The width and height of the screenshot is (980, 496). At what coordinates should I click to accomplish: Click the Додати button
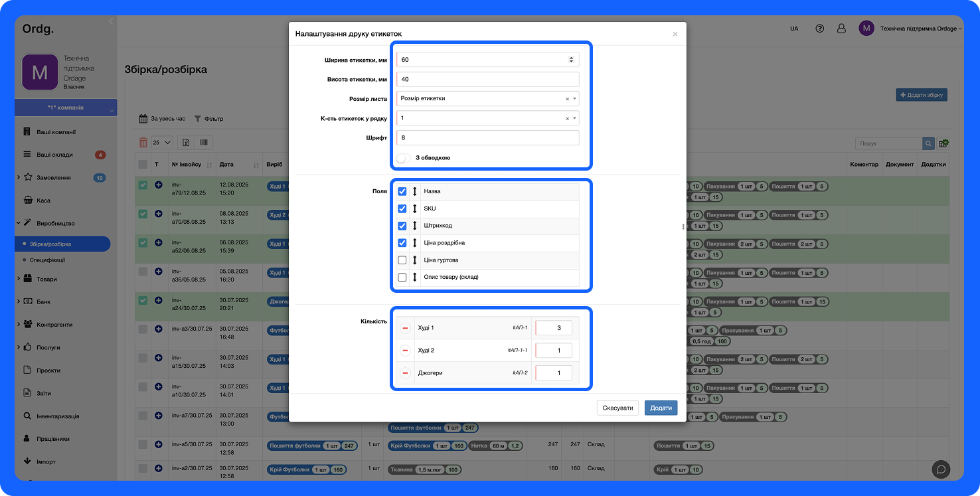click(x=661, y=408)
